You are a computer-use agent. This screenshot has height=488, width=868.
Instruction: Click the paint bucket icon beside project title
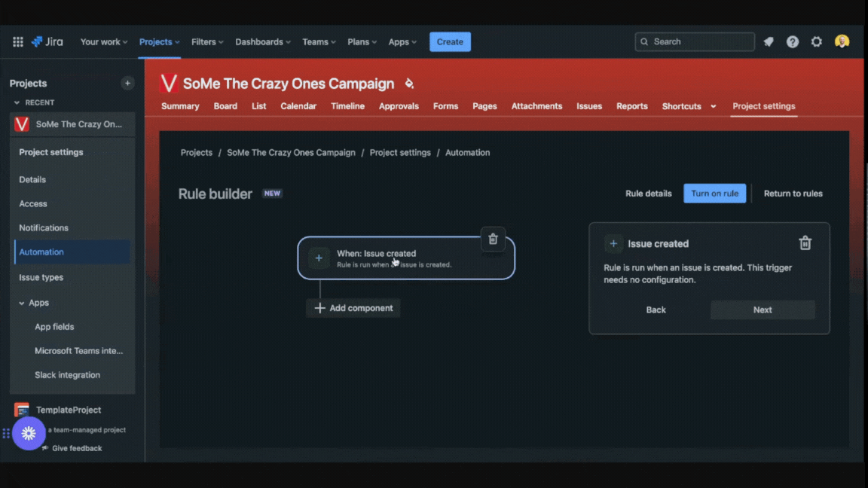tap(409, 84)
